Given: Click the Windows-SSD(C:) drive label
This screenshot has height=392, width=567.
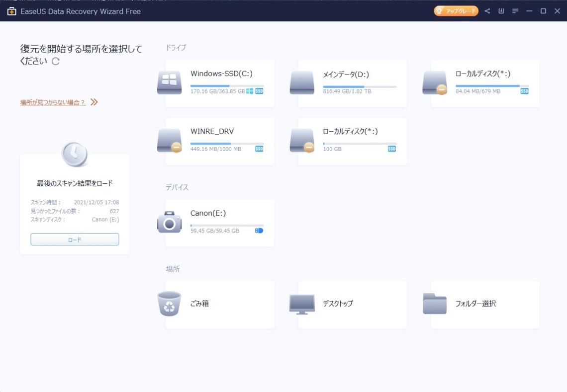Looking at the screenshot, I should click(222, 74).
